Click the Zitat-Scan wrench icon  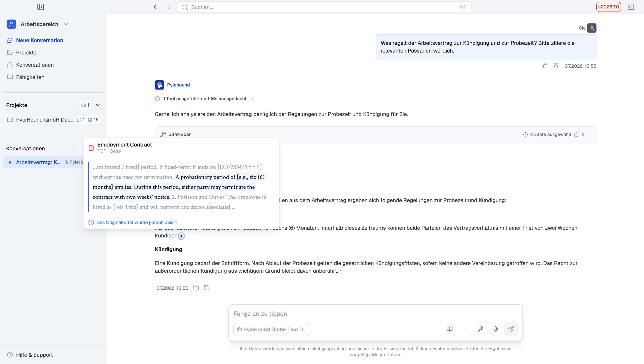[163, 134]
